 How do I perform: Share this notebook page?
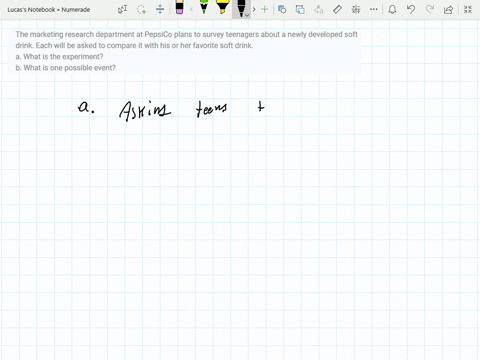(448, 9)
